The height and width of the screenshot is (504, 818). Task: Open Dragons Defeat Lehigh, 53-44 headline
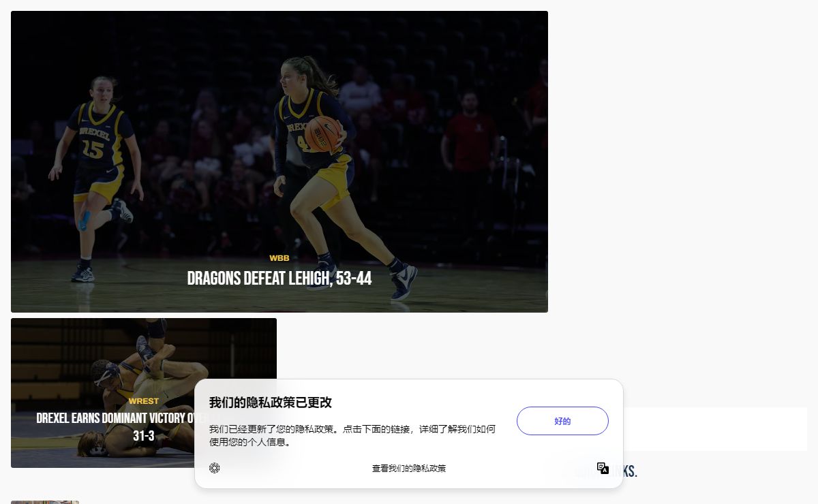[279, 278]
